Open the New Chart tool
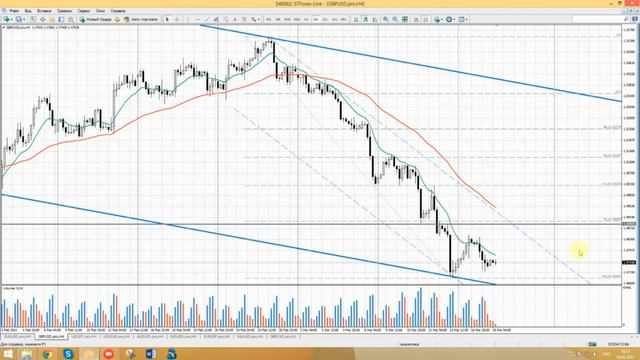The height and width of the screenshot is (360, 640). point(6,19)
